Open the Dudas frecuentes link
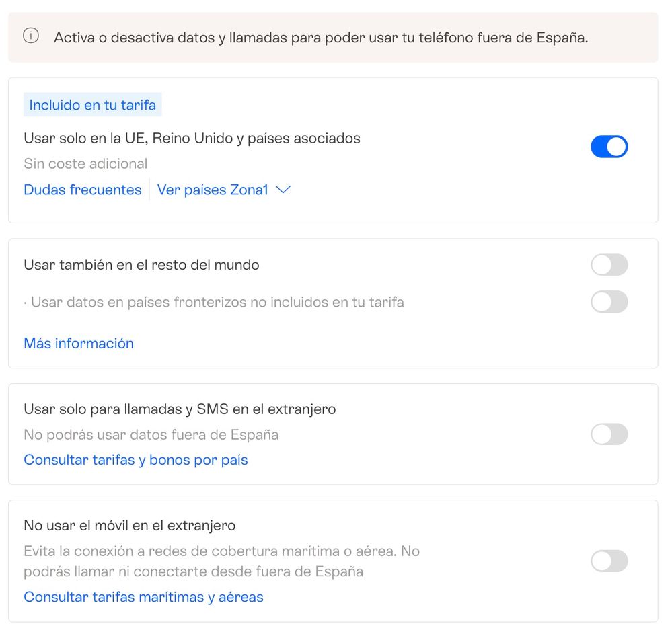The width and height of the screenshot is (672, 632). pos(83,190)
